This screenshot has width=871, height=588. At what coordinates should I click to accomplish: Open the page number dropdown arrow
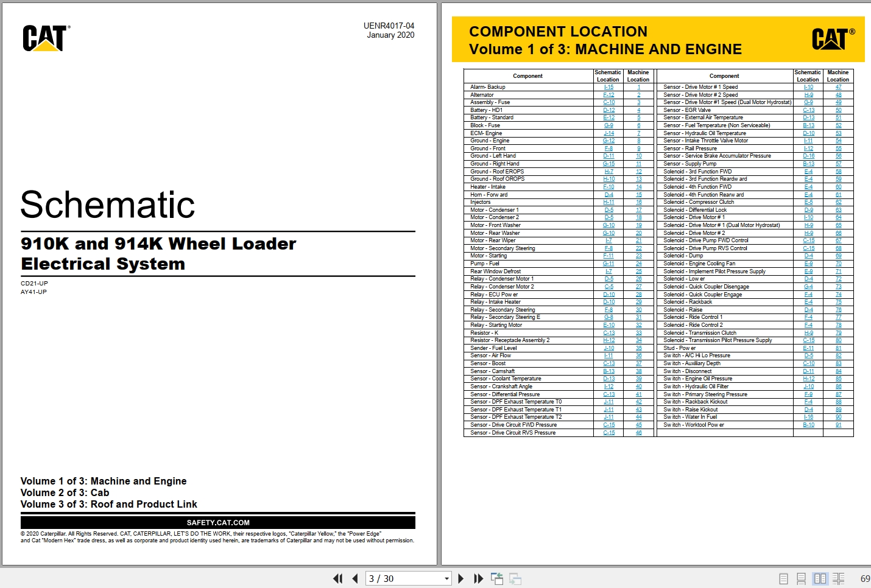coord(446,579)
